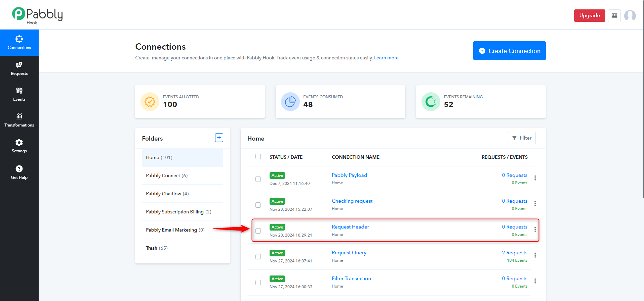The height and width of the screenshot is (301, 644).
Task: Open the Transformations sidebar section
Action: click(x=19, y=120)
